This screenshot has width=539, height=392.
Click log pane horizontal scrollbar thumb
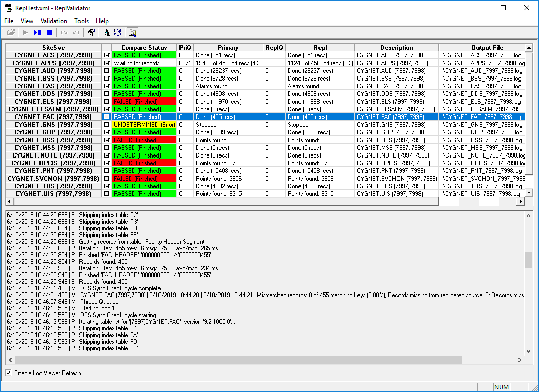click(x=238, y=360)
